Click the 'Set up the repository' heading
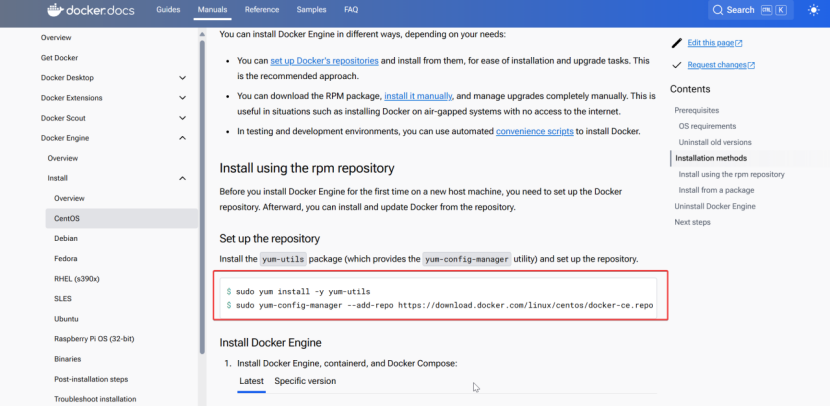 click(x=269, y=239)
